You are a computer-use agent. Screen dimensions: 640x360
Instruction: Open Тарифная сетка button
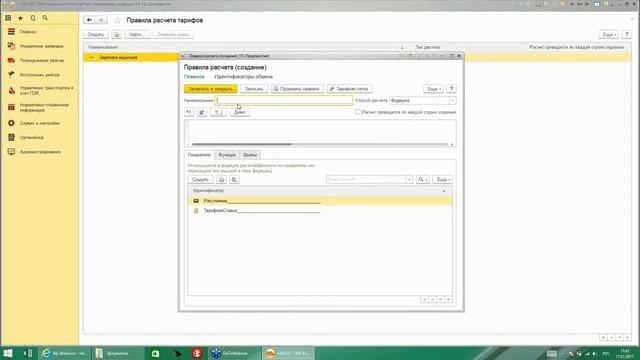349,89
